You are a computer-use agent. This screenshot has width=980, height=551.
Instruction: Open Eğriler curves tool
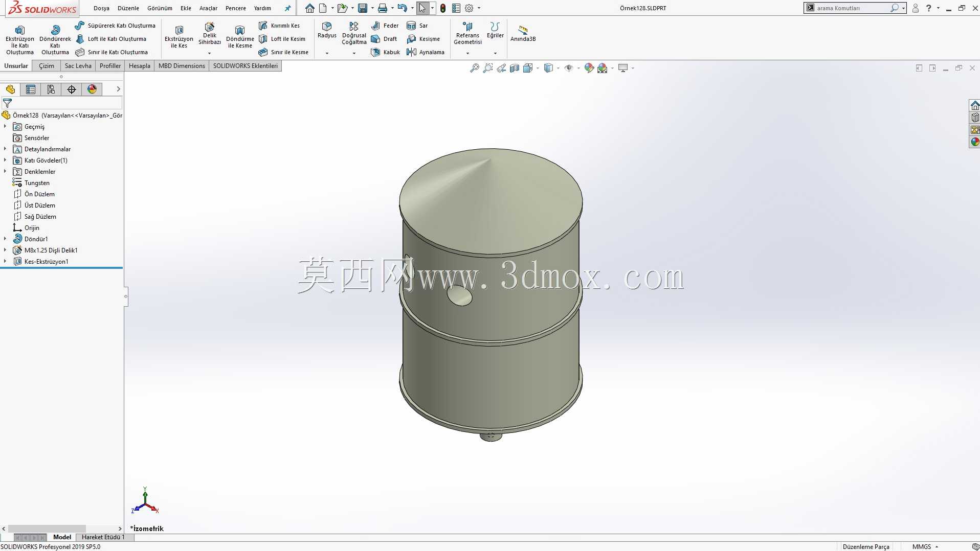point(495,30)
